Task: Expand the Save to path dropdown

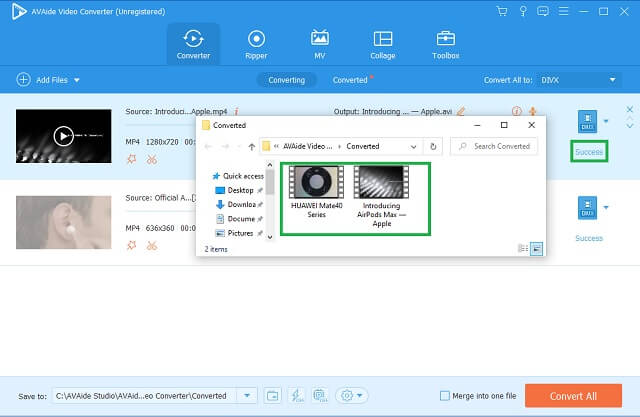Action: coord(247,395)
